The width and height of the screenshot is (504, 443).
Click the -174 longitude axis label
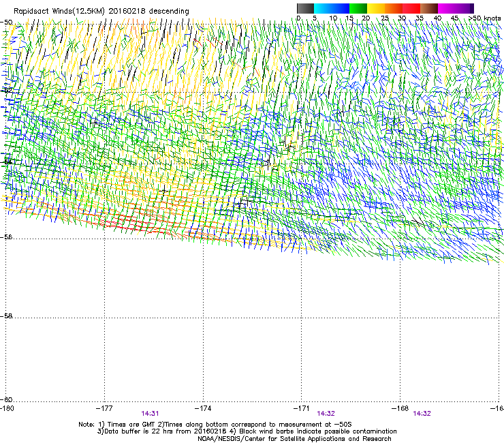pos(203,408)
